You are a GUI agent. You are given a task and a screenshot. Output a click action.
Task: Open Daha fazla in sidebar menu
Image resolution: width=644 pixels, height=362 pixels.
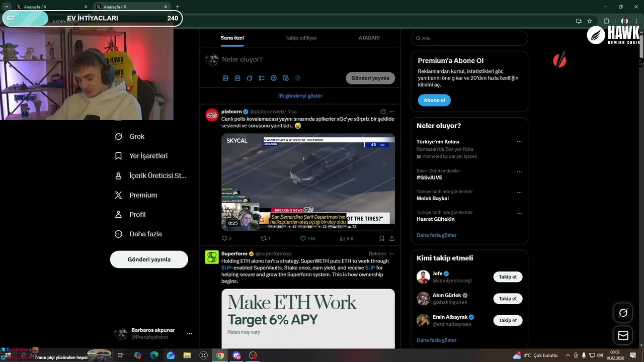pyautogui.click(x=138, y=234)
